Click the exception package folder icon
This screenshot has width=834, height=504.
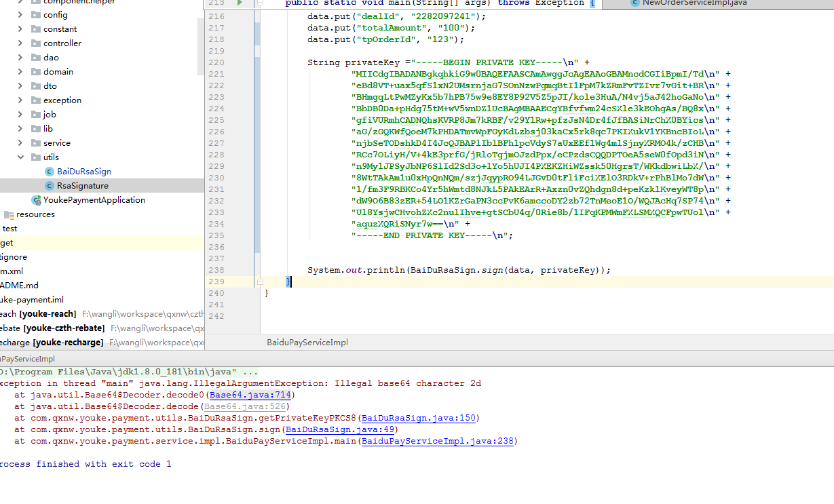(x=37, y=100)
